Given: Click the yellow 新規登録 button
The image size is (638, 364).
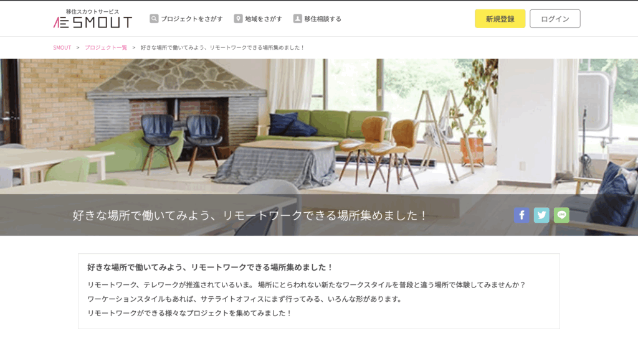Looking at the screenshot, I should pos(500,19).
